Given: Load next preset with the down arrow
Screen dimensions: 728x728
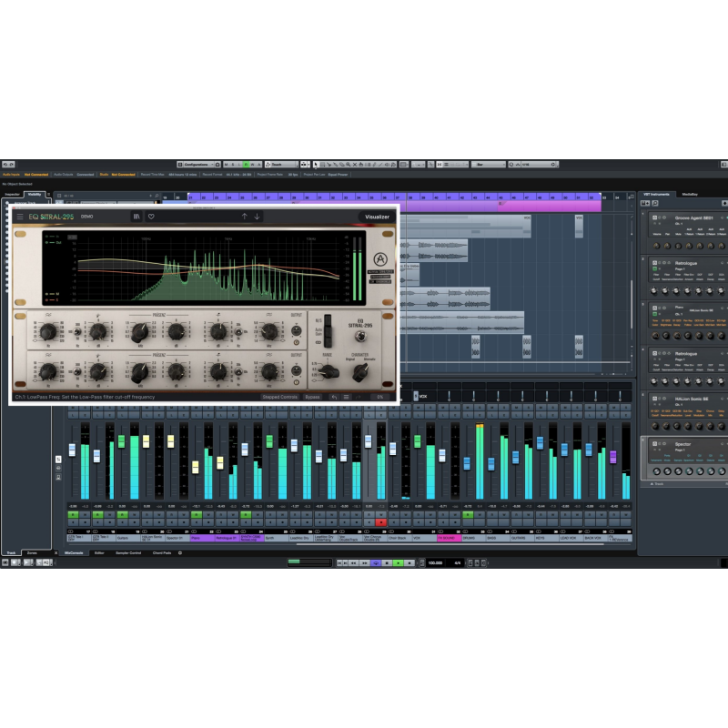Looking at the screenshot, I should 257,217.
